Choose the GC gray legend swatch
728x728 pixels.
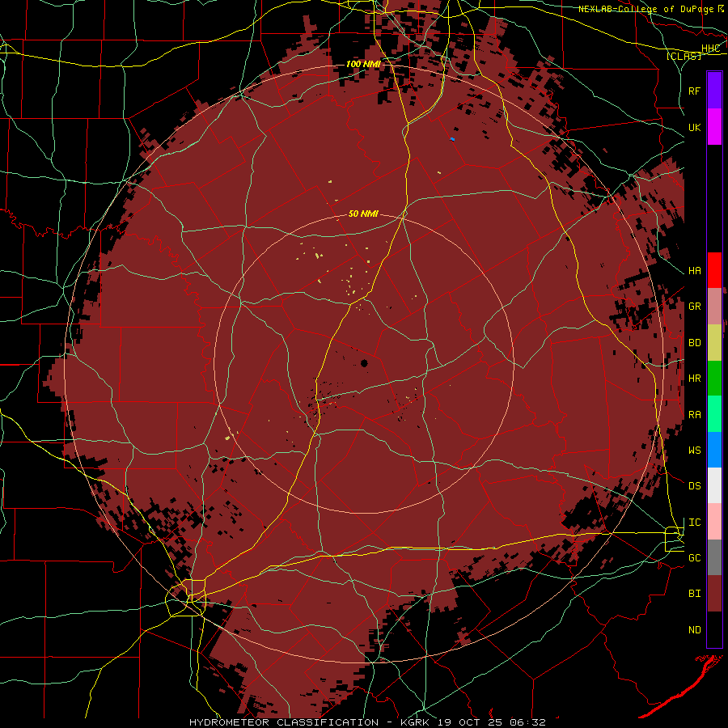point(714,557)
